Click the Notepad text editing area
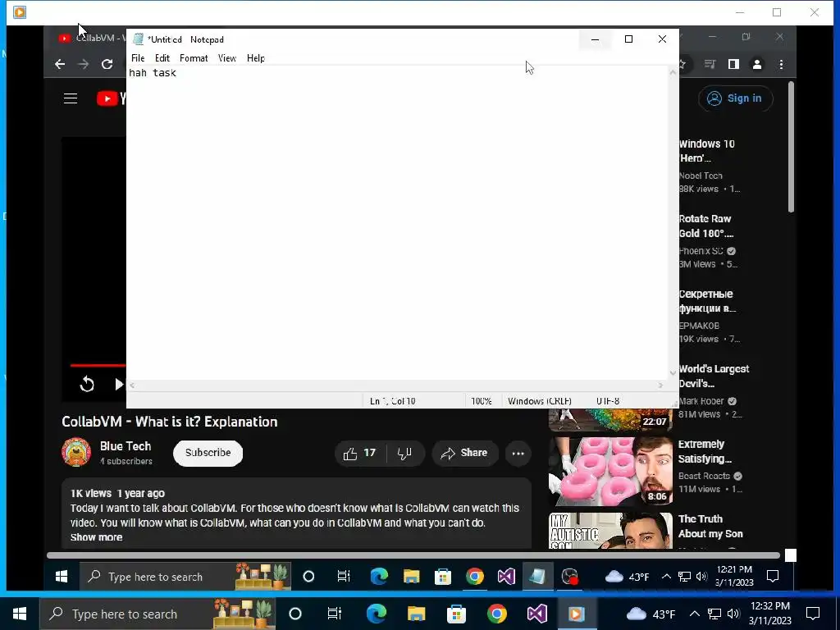Image resolution: width=840 pixels, height=630 pixels. 397,223
